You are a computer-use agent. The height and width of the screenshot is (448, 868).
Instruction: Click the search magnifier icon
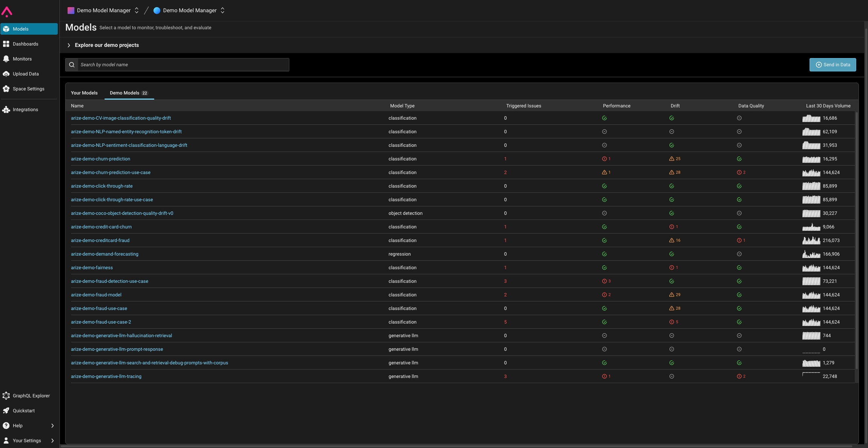72,65
